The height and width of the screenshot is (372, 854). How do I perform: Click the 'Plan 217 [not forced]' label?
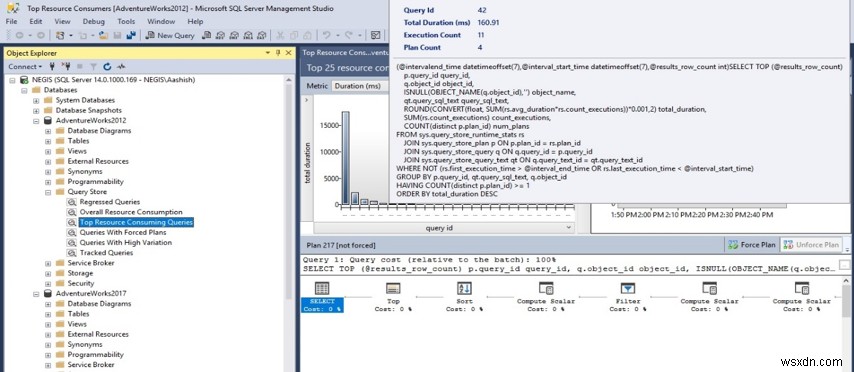coord(341,245)
